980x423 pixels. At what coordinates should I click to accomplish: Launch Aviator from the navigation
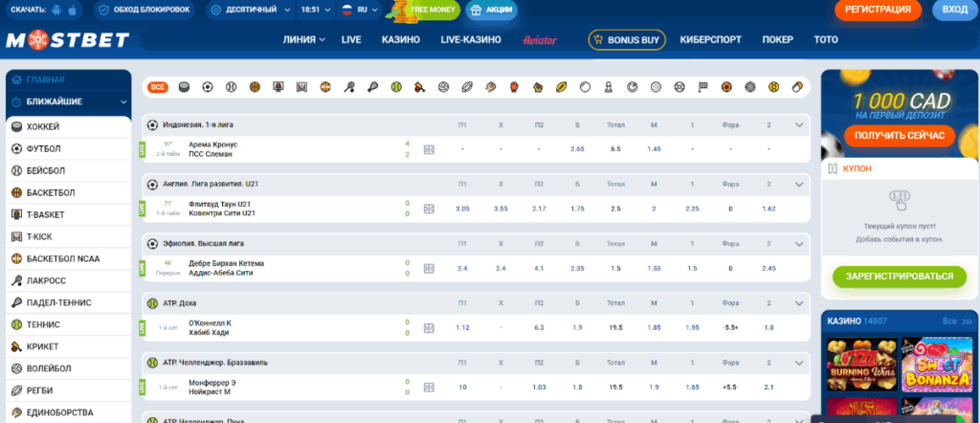click(540, 40)
